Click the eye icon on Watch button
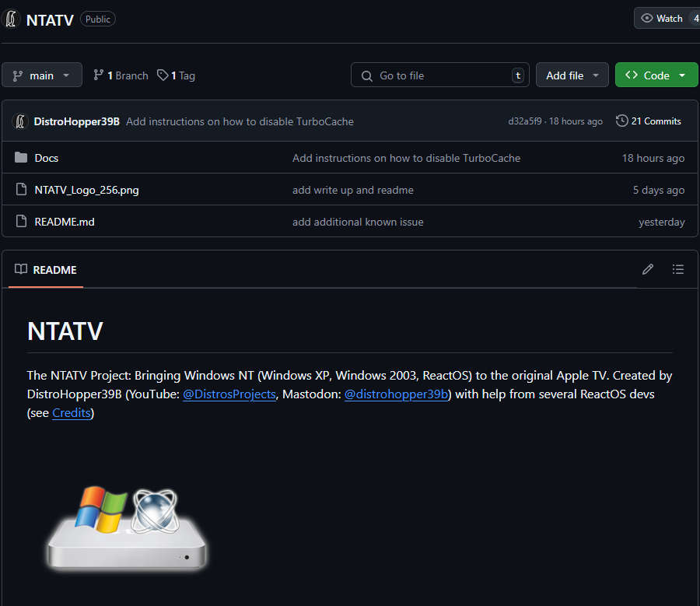This screenshot has height=606, width=700. [x=647, y=19]
